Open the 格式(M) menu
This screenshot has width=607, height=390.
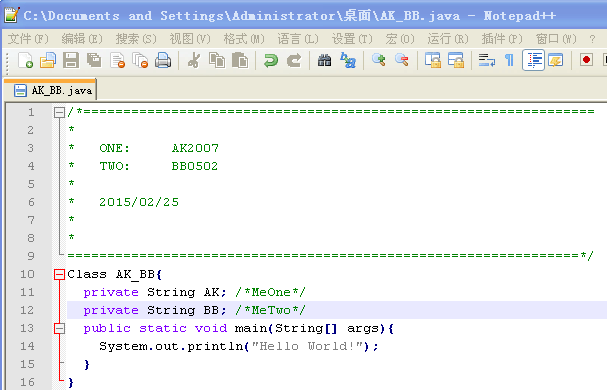coord(244,39)
